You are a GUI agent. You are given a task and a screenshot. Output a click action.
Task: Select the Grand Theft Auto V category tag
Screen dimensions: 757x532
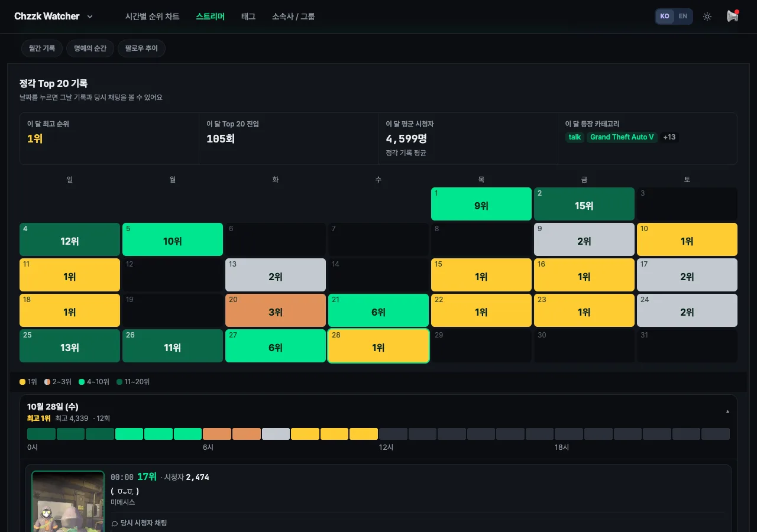[622, 137]
